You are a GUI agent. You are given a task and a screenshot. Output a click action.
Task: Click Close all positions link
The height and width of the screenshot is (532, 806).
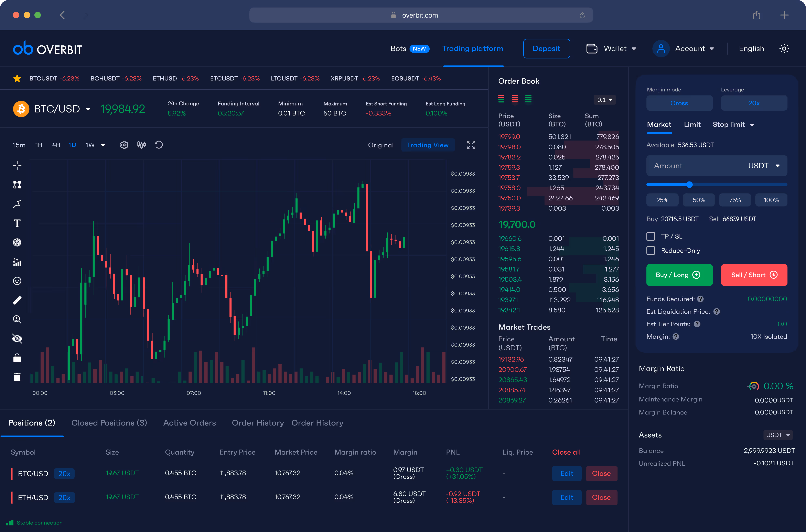(566, 452)
